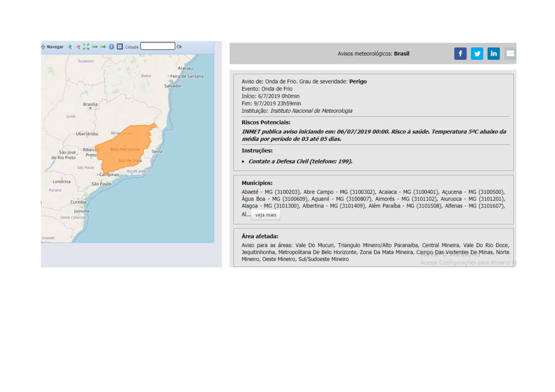555x392 pixels.
Task: Expand municipalities with veja mais
Action: tap(266, 215)
